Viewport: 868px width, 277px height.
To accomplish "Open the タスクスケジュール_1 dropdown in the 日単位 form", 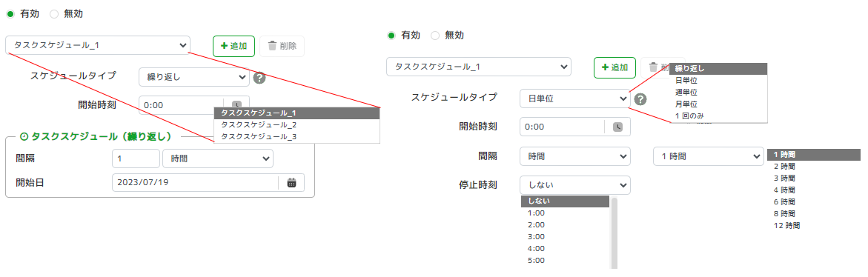I will [x=479, y=67].
